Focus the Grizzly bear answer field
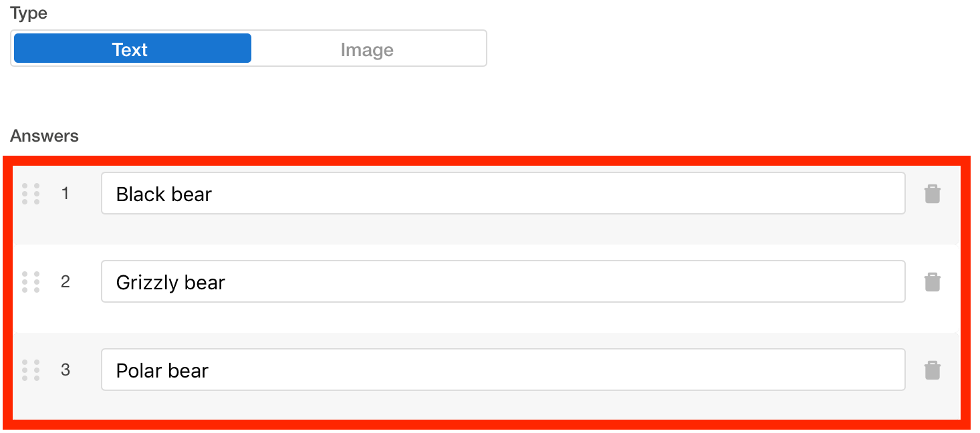This screenshot has width=980, height=433. pos(503,282)
